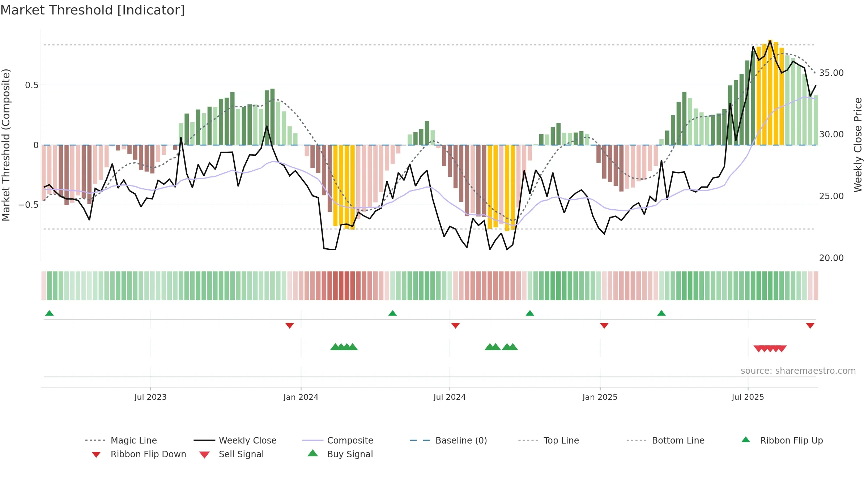Click the −0.5 composite axis label
Viewport: 868px width, 488px height.
[x=29, y=205]
